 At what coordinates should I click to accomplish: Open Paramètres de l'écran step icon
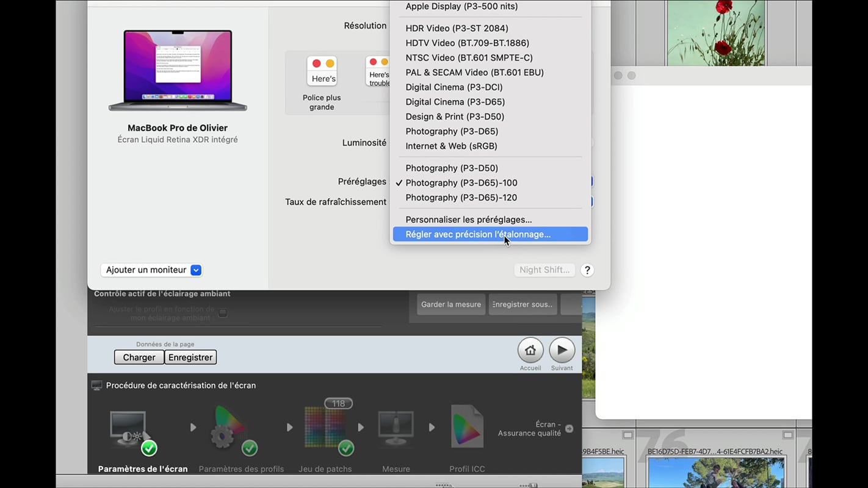(x=133, y=432)
